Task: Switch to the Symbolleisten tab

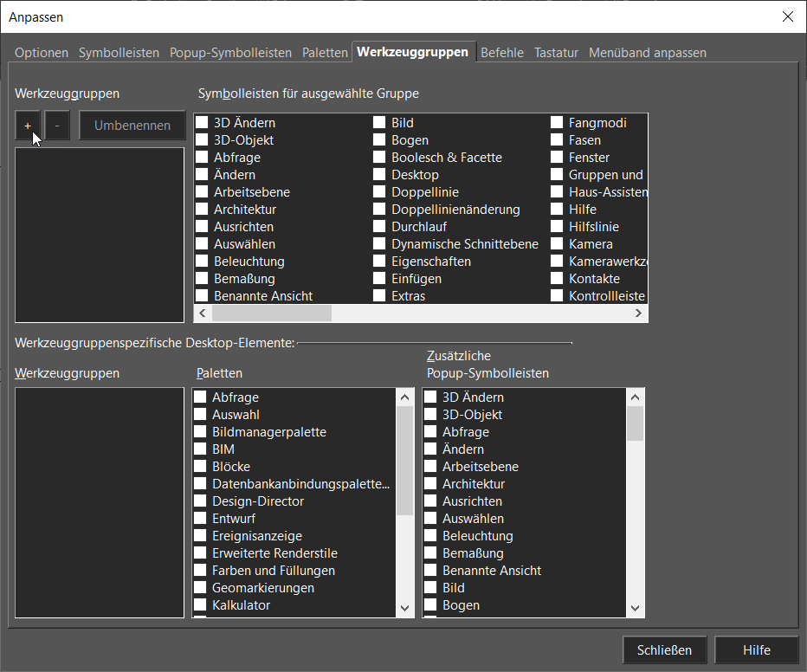Action: (119, 53)
